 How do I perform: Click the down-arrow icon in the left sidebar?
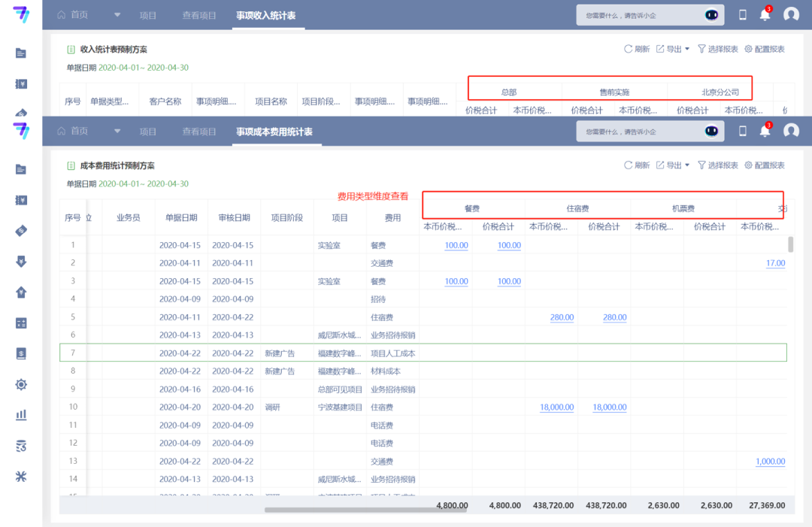21,262
